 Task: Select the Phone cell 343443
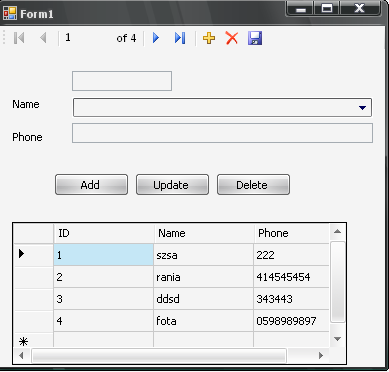(291, 299)
